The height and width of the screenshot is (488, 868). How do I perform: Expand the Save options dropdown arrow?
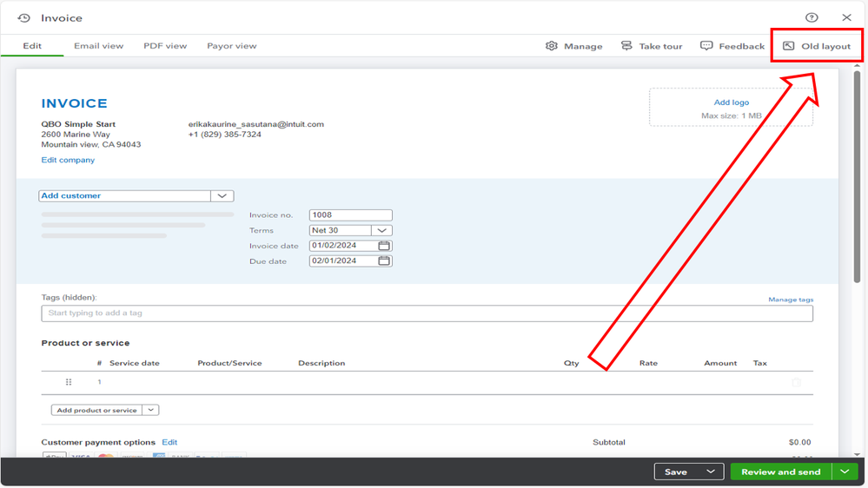pos(711,472)
